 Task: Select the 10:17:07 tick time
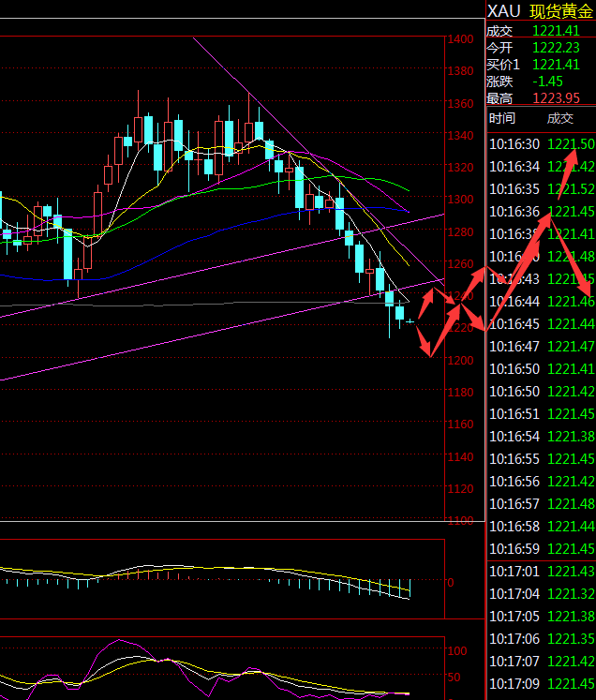[x=514, y=662]
